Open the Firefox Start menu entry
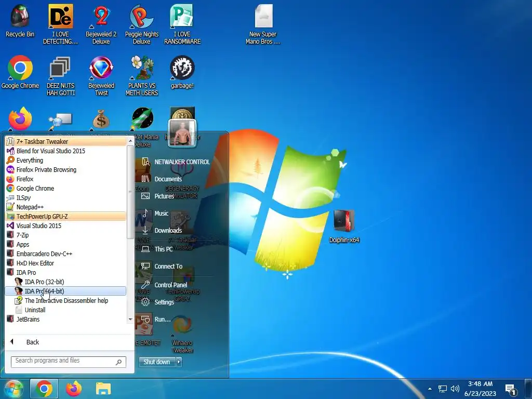Image resolution: width=532 pixels, height=399 pixels. coord(66,179)
